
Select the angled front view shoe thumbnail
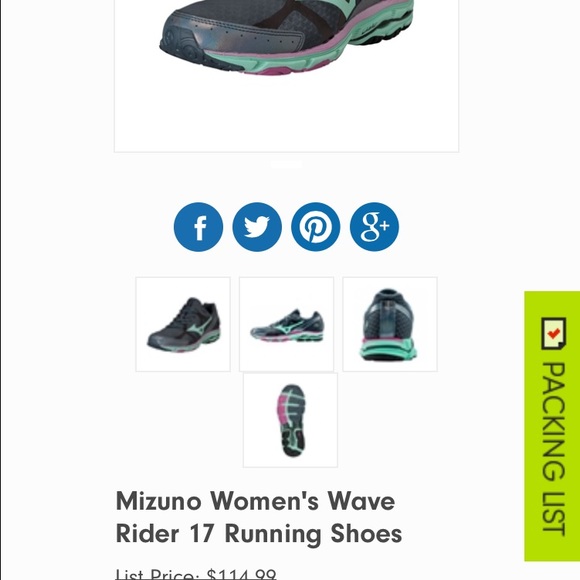tap(183, 324)
